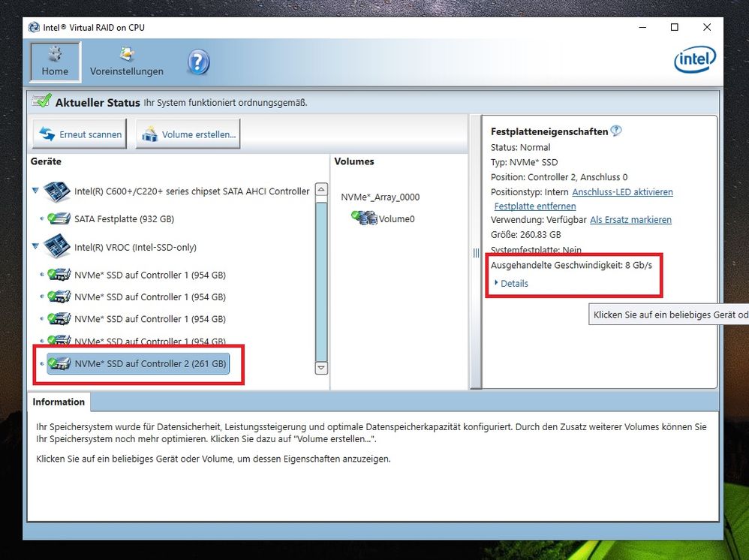Click Position: Controller 2, Anschluss 0 text

559,177
